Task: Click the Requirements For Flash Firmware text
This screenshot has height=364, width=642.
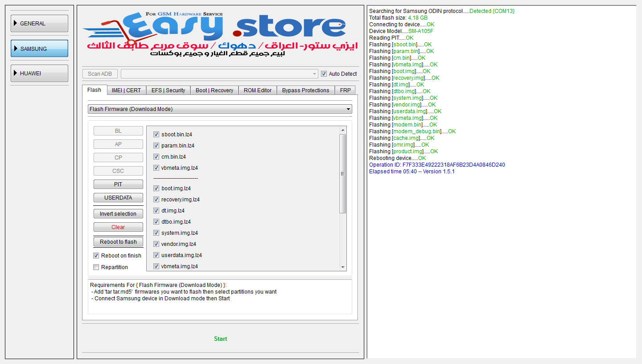Action: pos(158,285)
